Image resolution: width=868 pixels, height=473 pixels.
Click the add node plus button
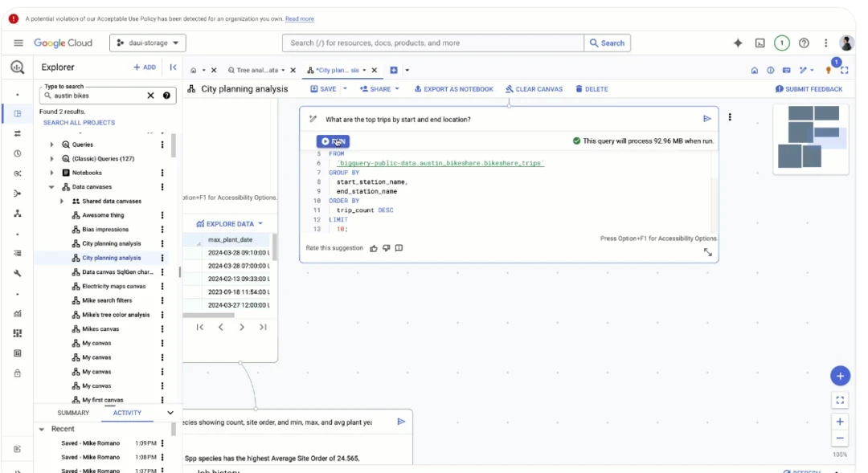840,376
